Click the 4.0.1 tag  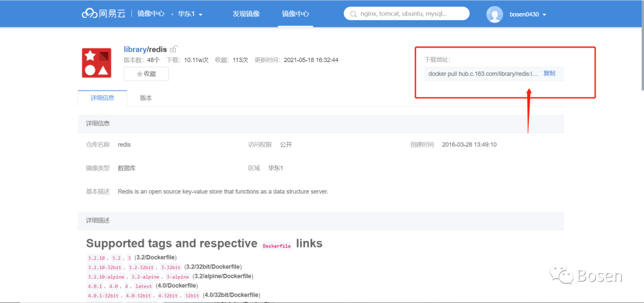tap(94, 286)
